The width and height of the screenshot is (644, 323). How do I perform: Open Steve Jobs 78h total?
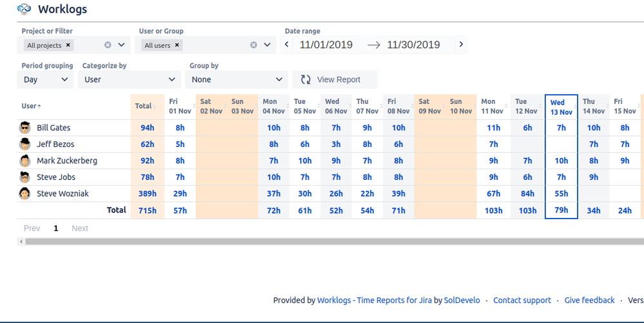tap(148, 177)
